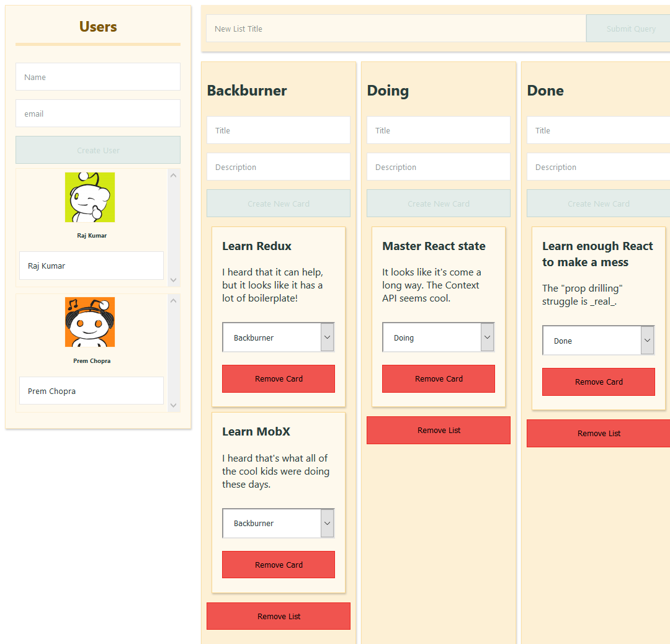Click the Users panel heading
This screenshot has height=644, width=670.
click(98, 27)
